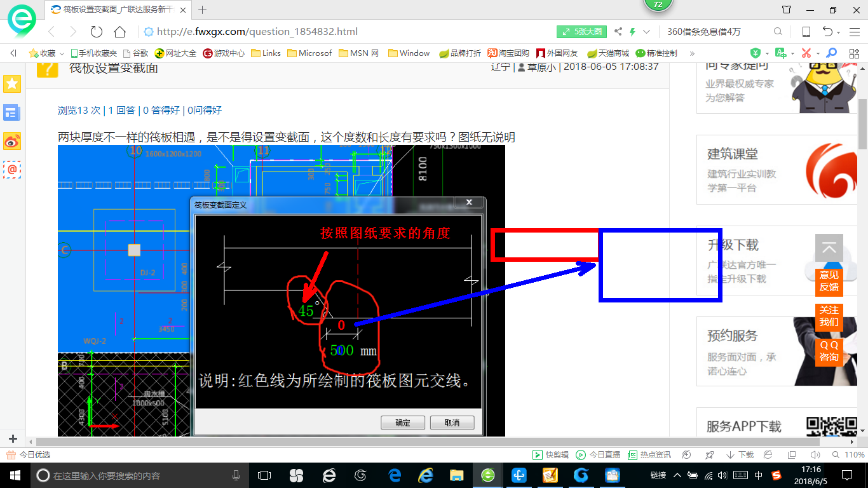Open the skin shirt icon in title bar

[x=787, y=10]
